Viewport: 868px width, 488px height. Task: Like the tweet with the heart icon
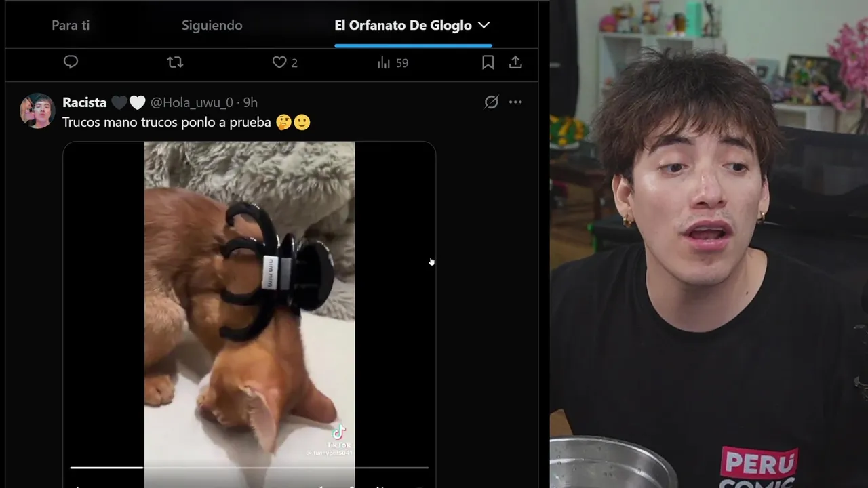[279, 62]
